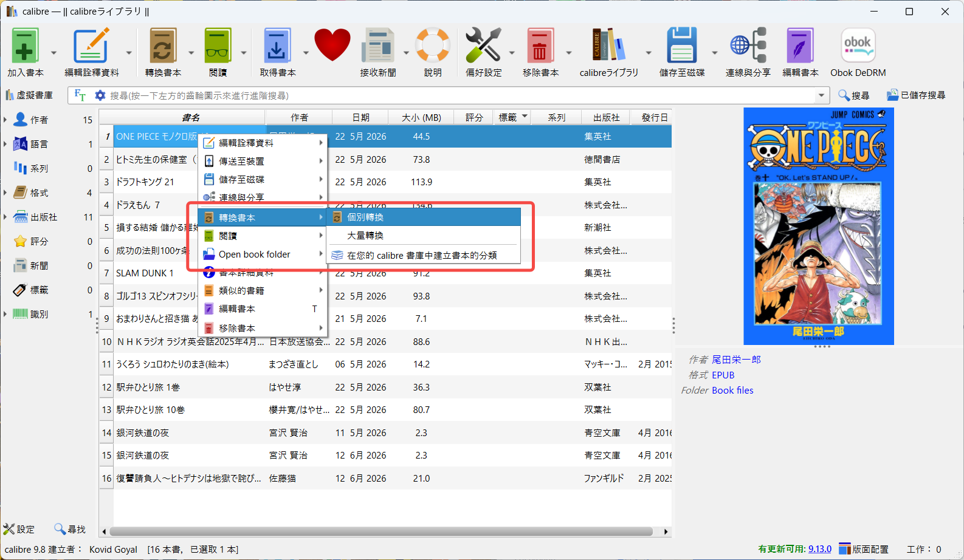Click the 標籤 item in tag browser
Image resolution: width=964 pixels, height=560 pixels.
point(39,290)
